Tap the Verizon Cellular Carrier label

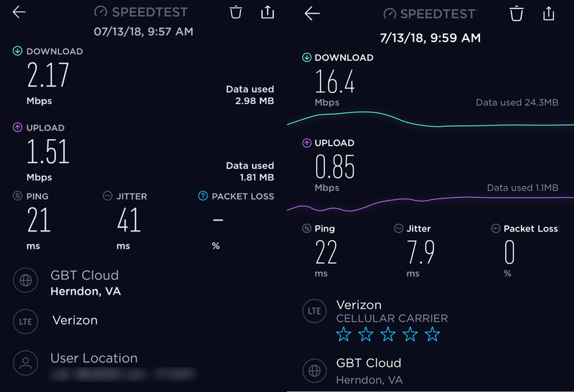pos(392,318)
